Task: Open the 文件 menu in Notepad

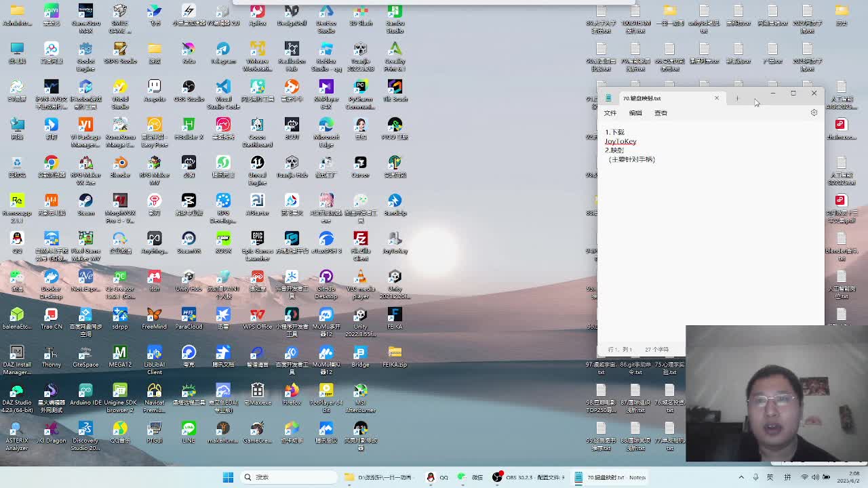Action: (x=610, y=113)
